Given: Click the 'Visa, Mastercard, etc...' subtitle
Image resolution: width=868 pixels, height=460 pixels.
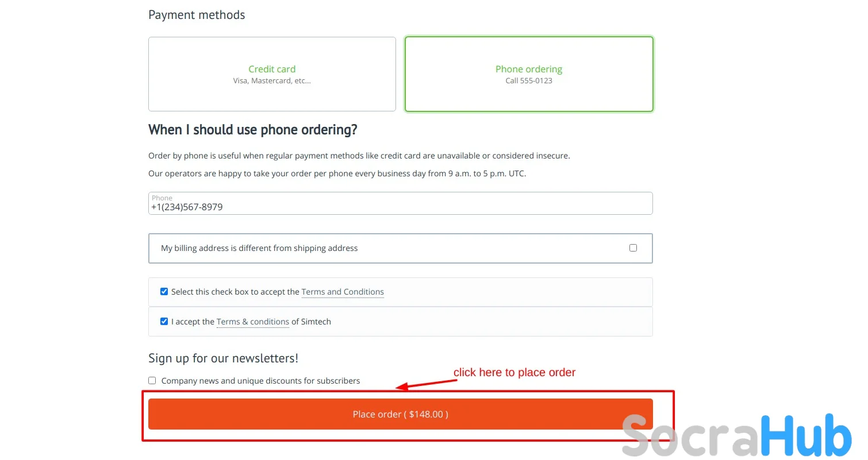Looking at the screenshot, I should pos(272,81).
